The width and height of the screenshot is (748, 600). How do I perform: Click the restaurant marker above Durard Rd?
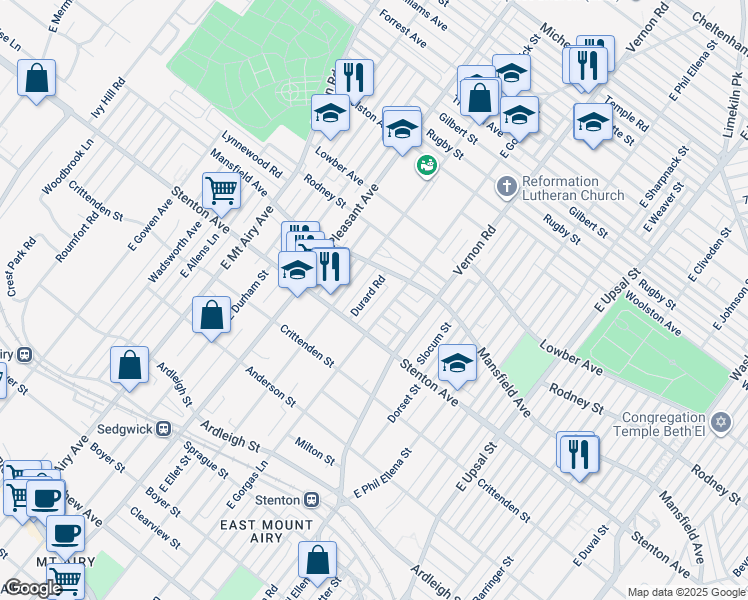329,266
